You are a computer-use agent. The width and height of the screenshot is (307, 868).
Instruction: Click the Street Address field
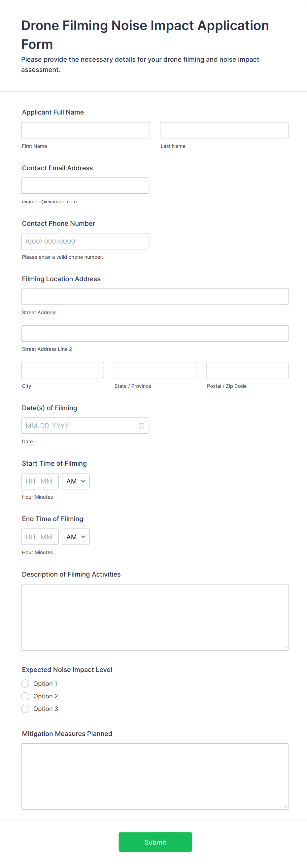pyautogui.click(x=155, y=296)
